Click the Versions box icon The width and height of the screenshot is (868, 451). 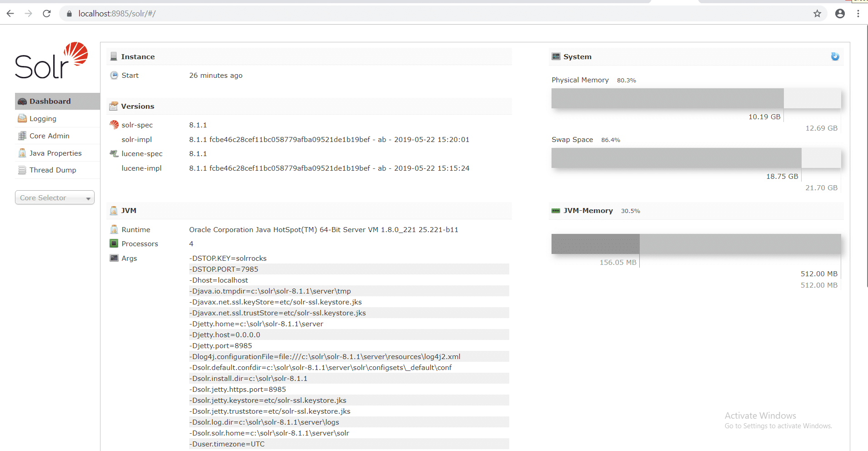coord(114,106)
